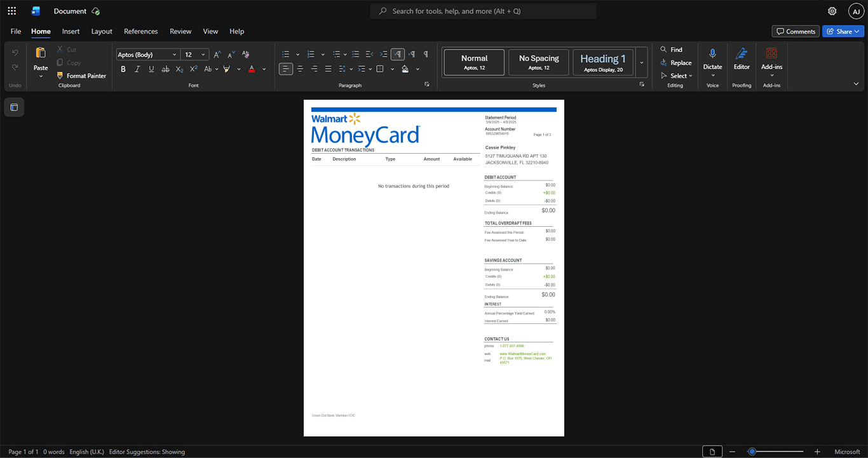
Task: Click the AJ account avatar
Action: [x=857, y=11]
